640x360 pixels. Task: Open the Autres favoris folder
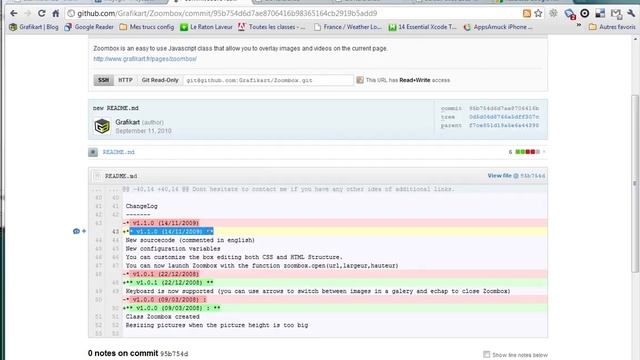612,27
